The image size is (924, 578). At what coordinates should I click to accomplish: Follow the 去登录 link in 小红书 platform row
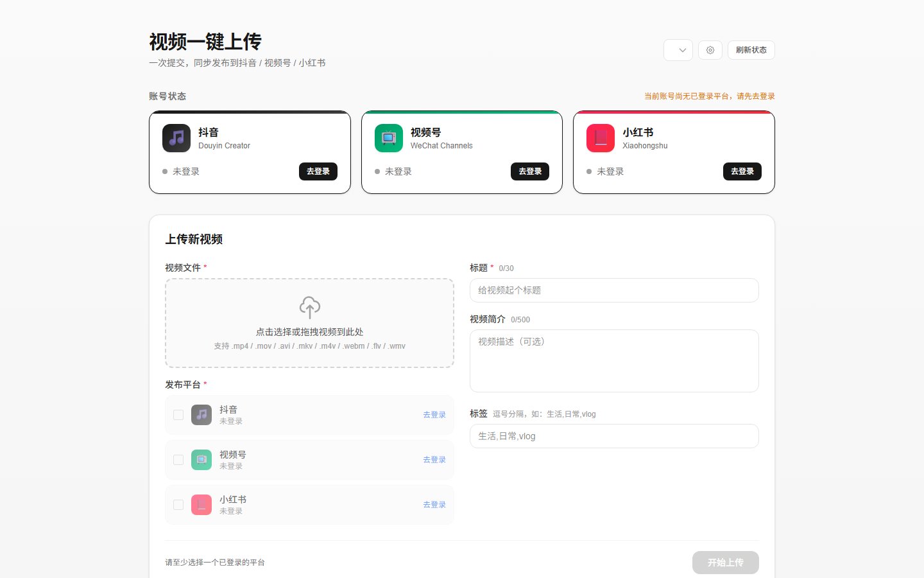click(434, 505)
